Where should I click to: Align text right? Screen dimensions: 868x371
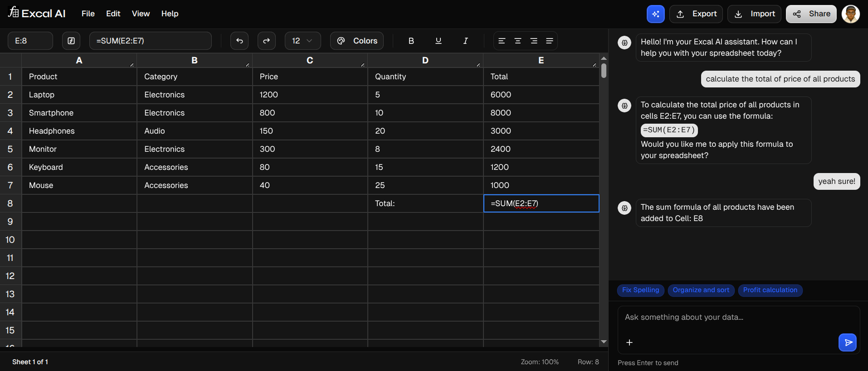click(534, 41)
